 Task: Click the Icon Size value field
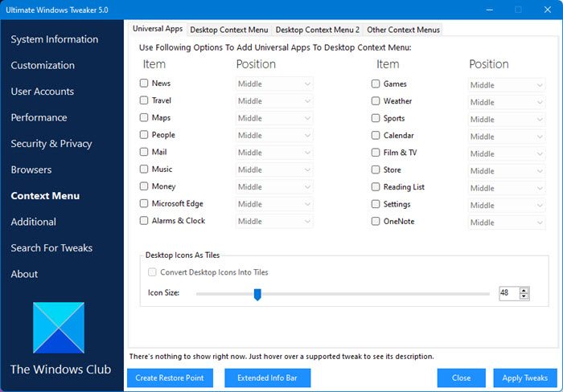(x=509, y=293)
